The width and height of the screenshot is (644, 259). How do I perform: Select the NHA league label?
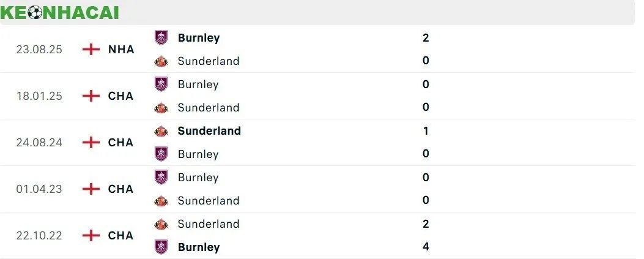[121, 49]
